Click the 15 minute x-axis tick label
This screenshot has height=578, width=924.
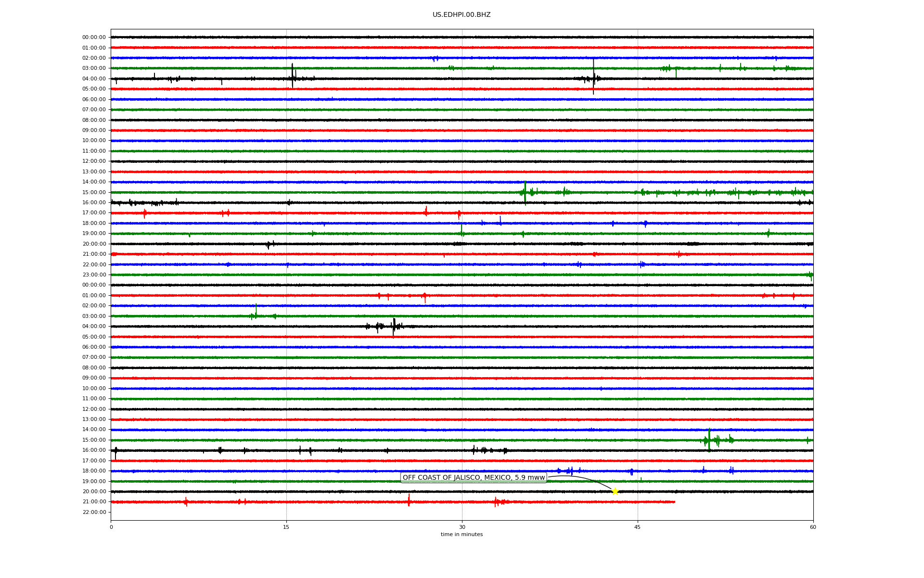click(x=286, y=527)
